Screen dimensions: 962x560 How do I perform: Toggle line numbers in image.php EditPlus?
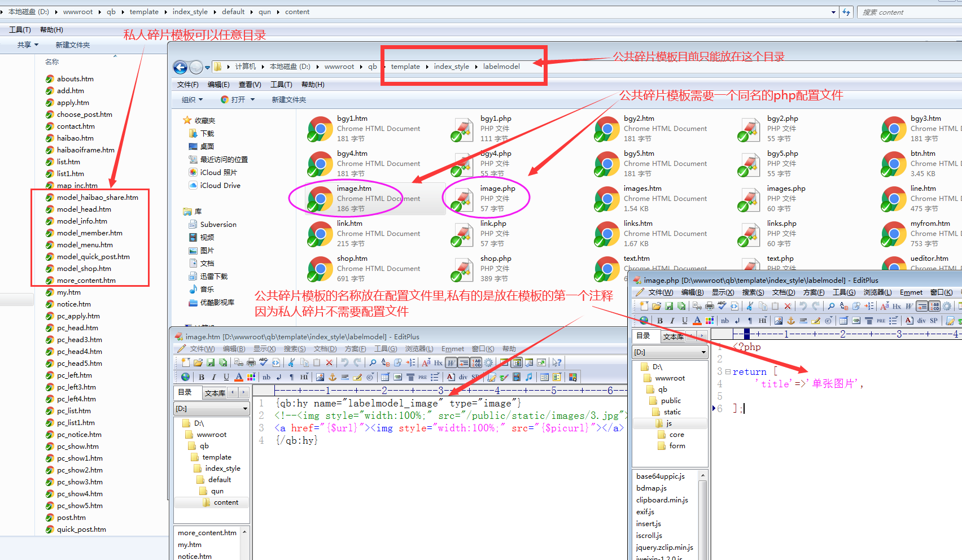click(934, 306)
